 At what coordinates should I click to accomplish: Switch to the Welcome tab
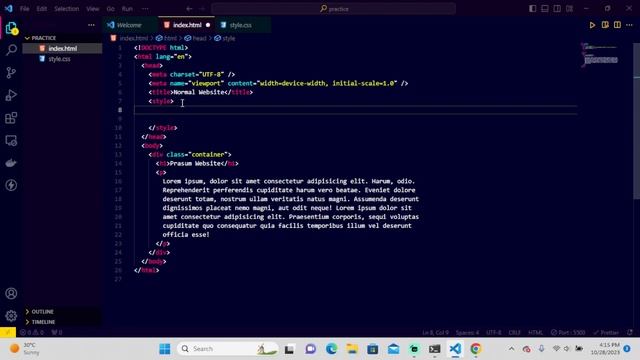tap(130, 25)
